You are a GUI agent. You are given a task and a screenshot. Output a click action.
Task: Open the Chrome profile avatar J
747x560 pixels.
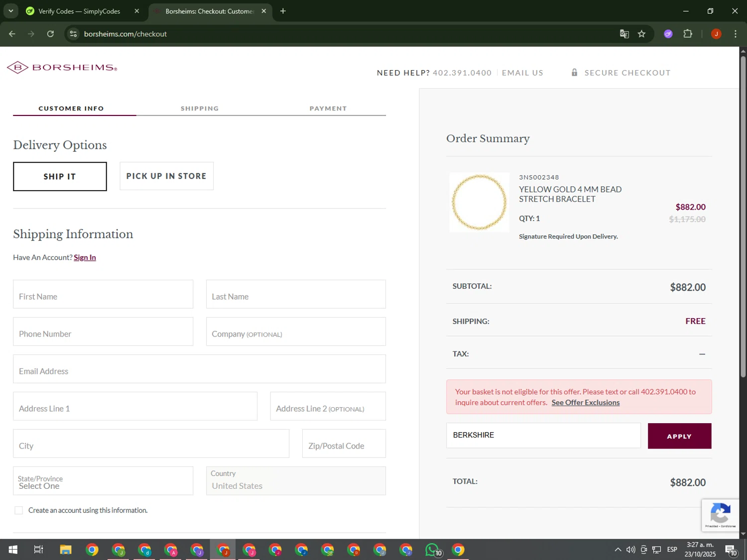pos(716,34)
